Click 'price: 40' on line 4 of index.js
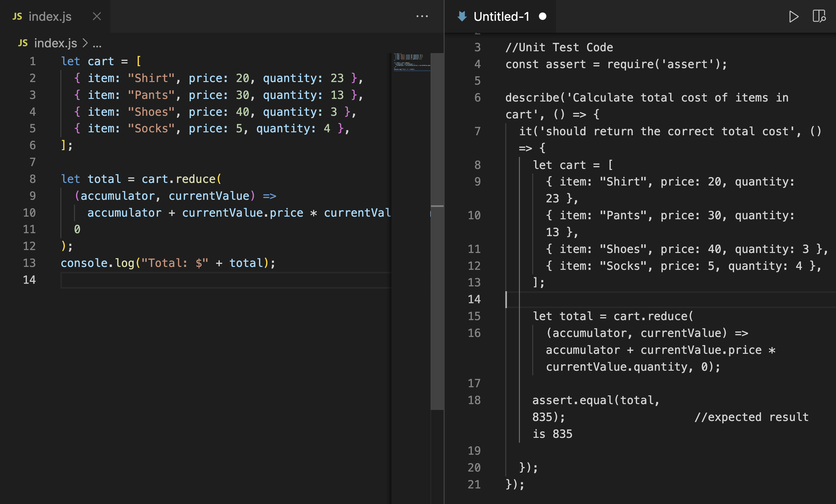Viewport: 836px width, 504px height. (219, 112)
